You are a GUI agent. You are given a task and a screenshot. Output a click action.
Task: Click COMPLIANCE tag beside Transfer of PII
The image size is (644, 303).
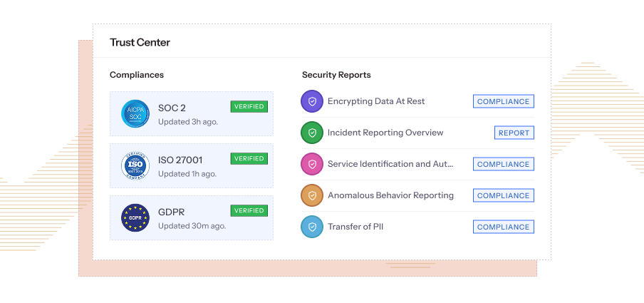point(503,227)
